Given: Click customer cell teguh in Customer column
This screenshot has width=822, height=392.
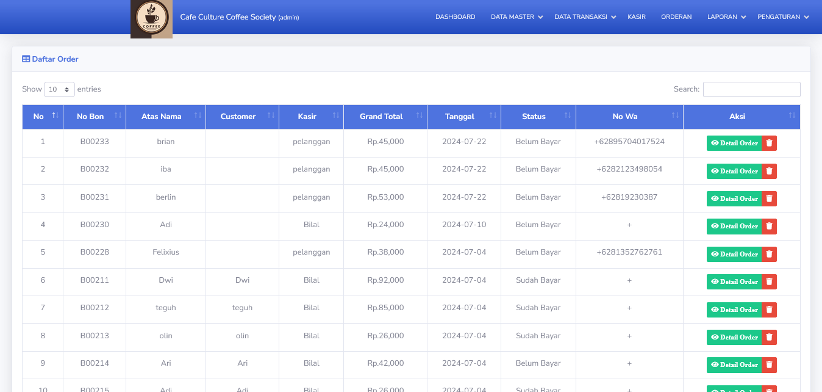Looking at the screenshot, I should 242,308.
